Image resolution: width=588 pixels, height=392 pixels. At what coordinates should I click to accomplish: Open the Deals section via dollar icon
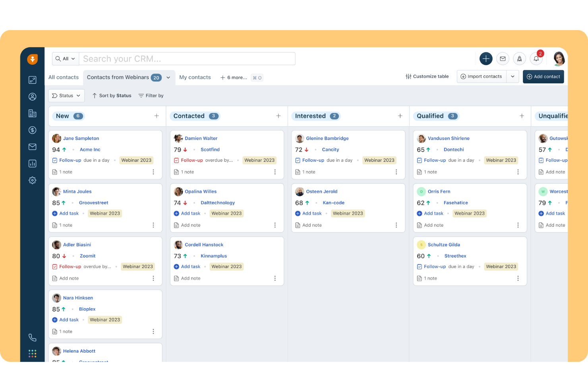pos(32,130)
